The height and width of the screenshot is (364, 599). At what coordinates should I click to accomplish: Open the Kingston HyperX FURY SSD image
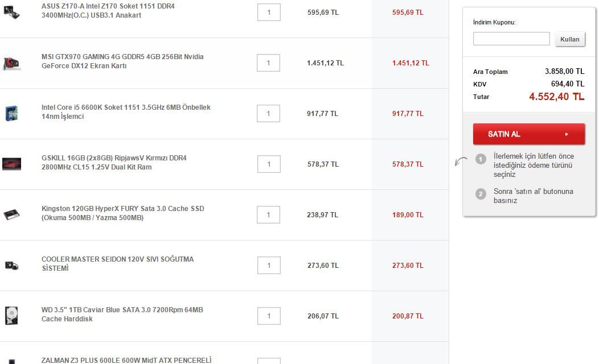coord(11,214)
